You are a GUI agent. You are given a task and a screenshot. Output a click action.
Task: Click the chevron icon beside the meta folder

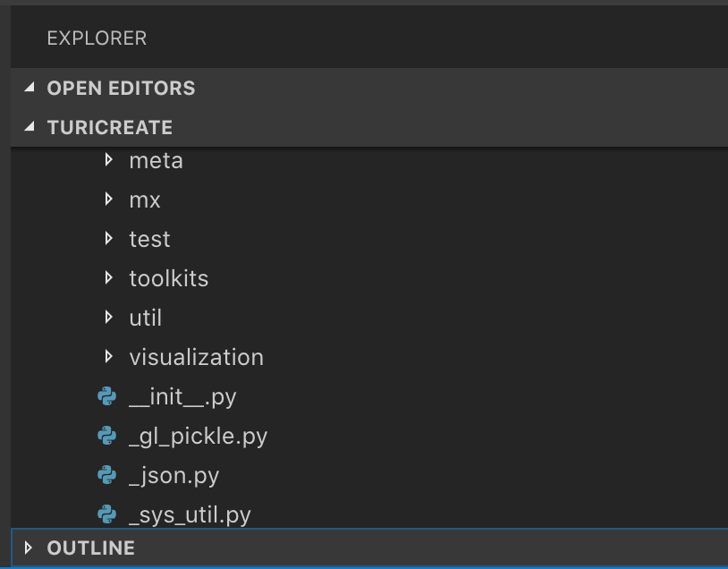[109, 160]
